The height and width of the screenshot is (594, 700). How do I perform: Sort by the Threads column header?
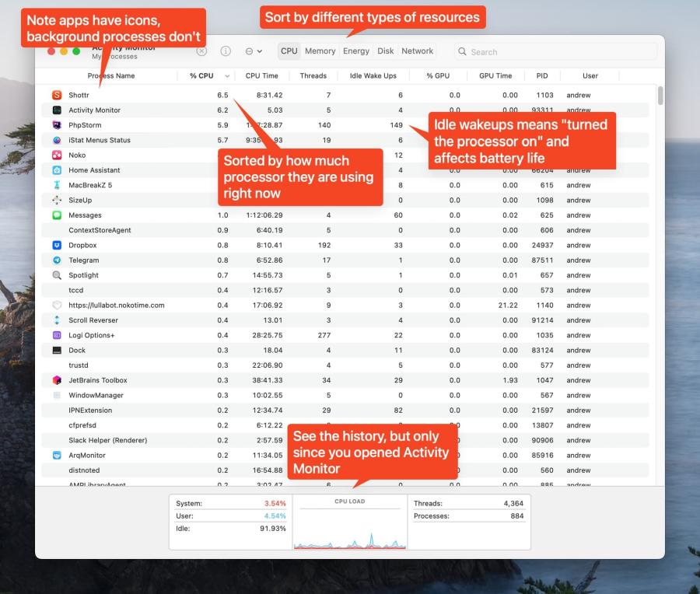[x=313, y=76]
